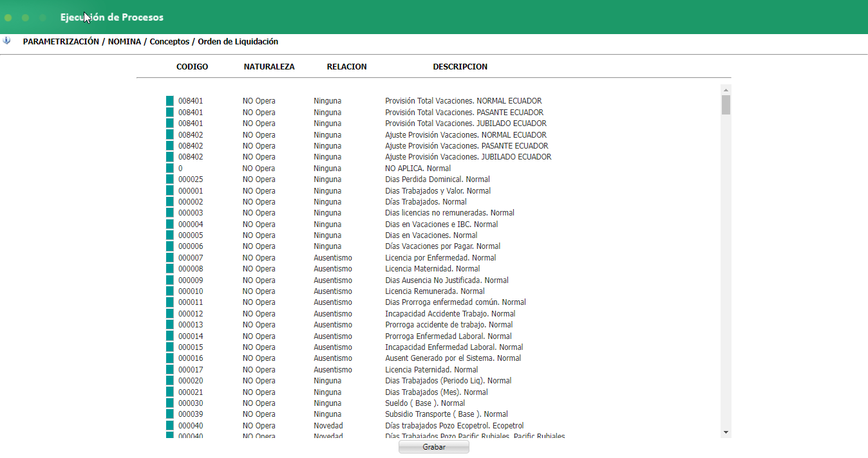This screenshot has height=458, width=868.
Task: Click the Orden de Liquidación breadcrumb segment
Action: point(238,41)
